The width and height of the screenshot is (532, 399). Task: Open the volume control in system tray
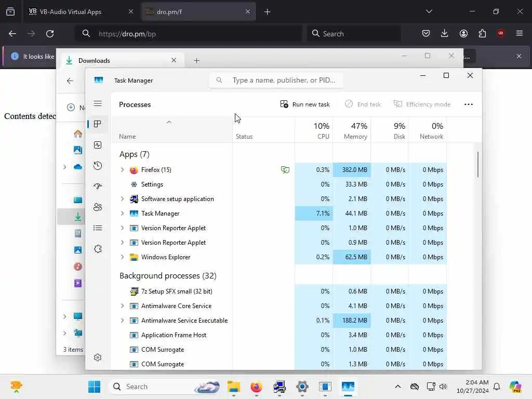443,387
